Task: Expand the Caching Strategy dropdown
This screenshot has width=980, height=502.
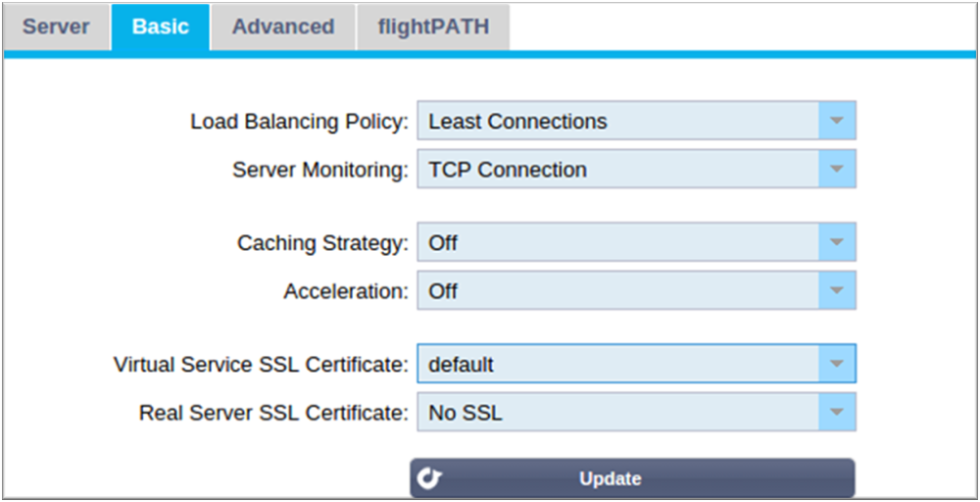Action: pos(619,243)
